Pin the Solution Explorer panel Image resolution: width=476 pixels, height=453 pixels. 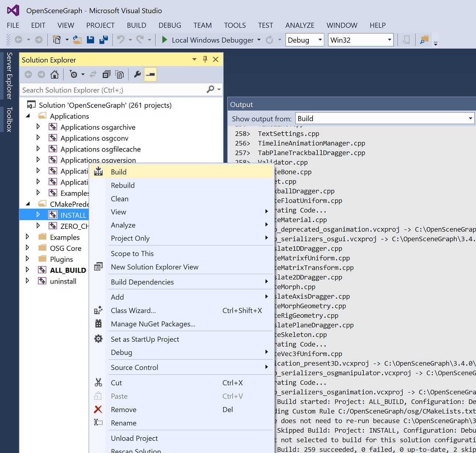(x=205, y=59)
